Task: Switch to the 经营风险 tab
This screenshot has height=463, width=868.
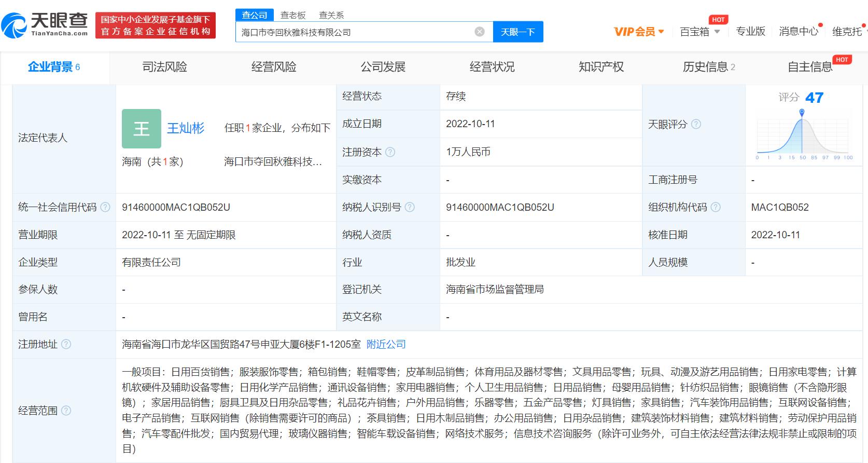Action: (x=274, y=67)
